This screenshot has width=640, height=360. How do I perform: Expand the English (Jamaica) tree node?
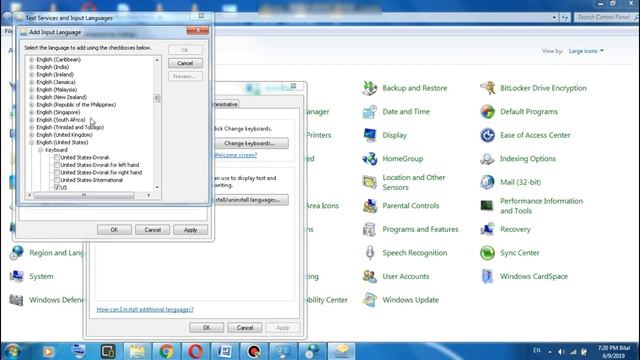click(x=31, y=82)
